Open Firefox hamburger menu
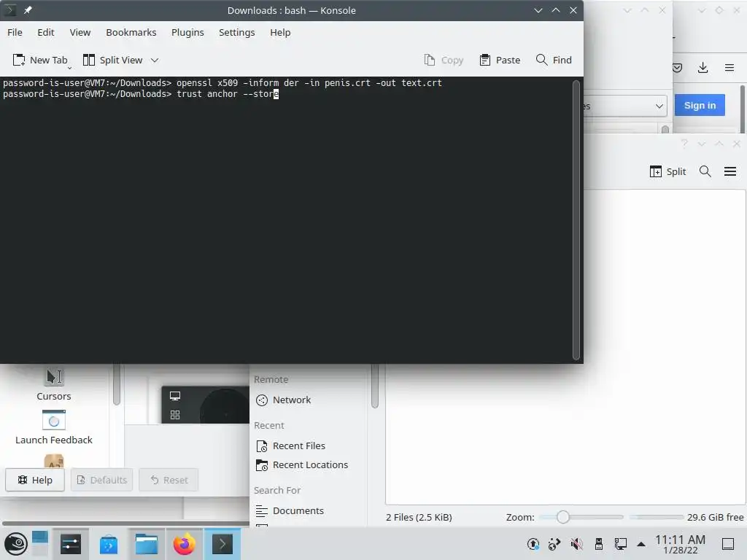The width and height of the screenshot is (747, 560). pos(729,68)
